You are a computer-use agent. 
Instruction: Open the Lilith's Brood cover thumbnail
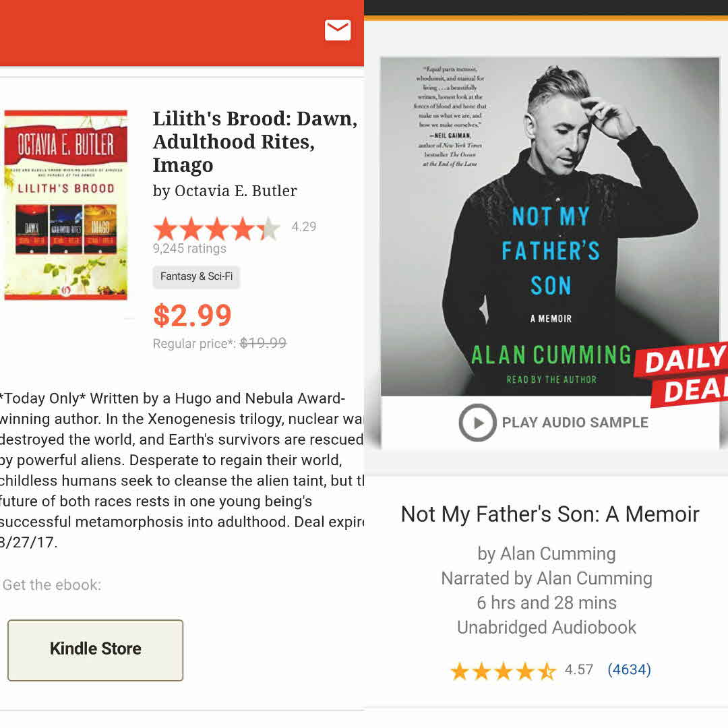pyautogui.click(x=65, y=205)
